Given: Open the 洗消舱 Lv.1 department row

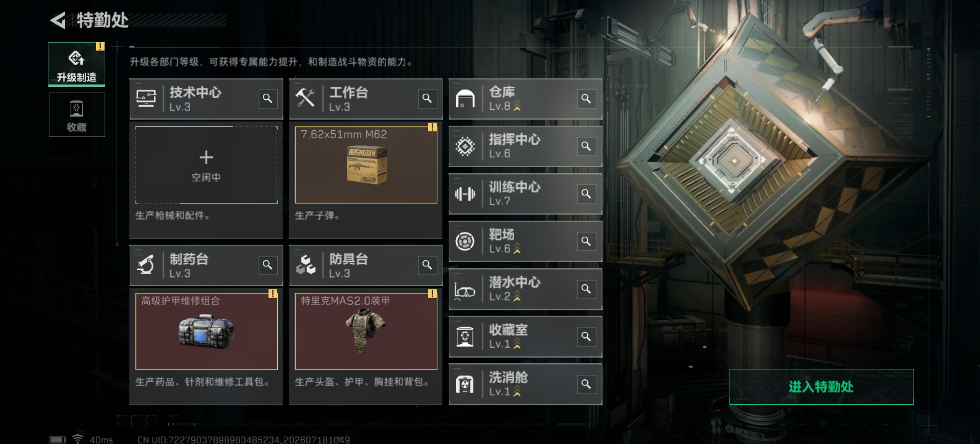Looking at the screenshot, I should coord(525,384).
